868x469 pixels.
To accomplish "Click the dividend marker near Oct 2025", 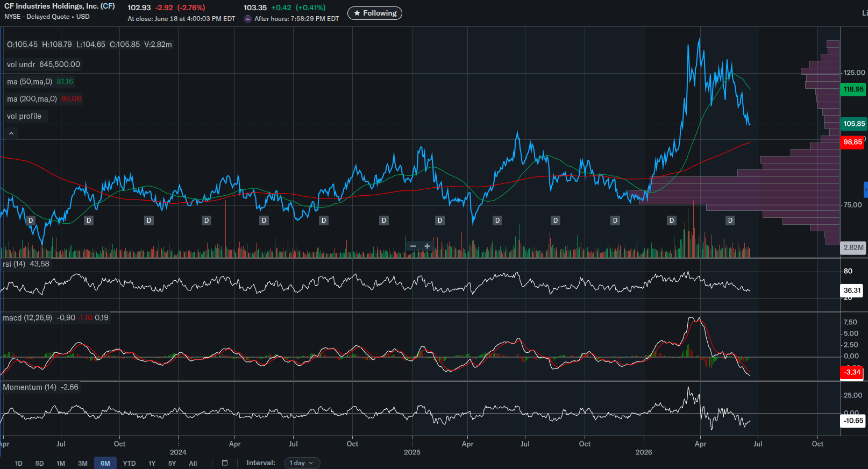I will (x=556, y=221).
